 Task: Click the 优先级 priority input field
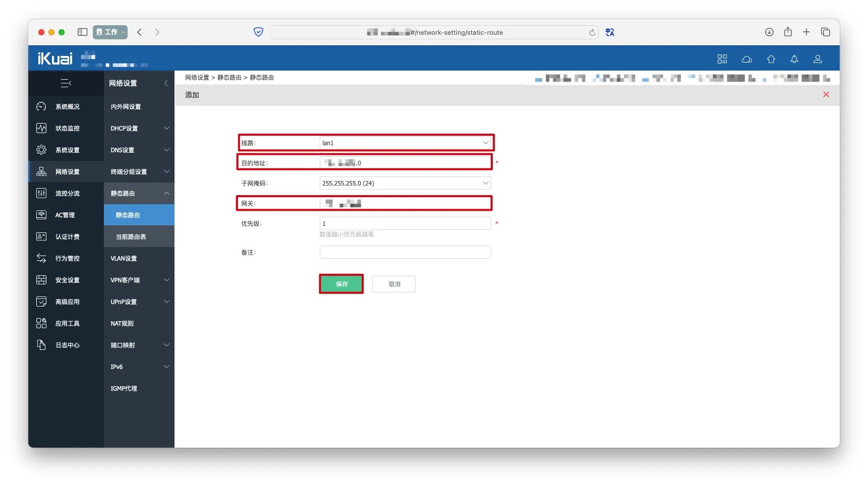405,224
